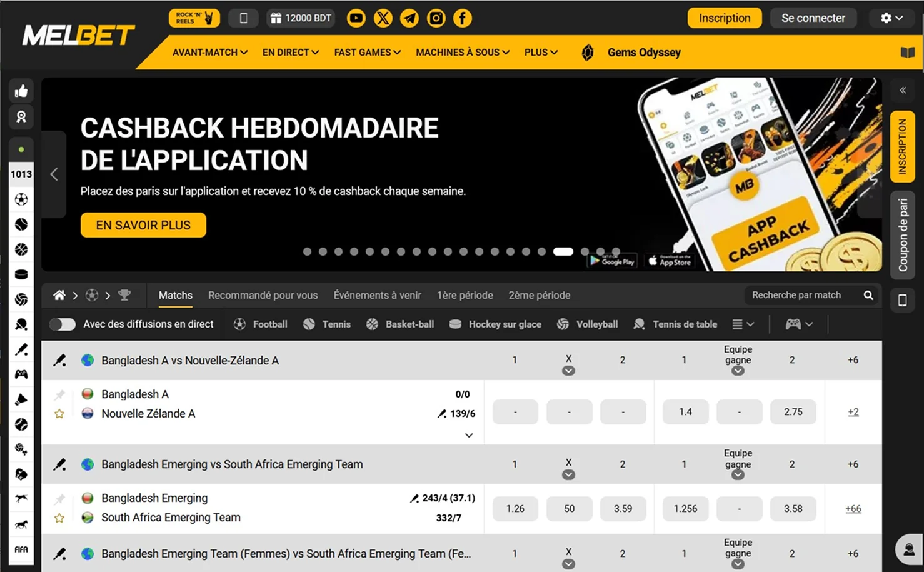Click the Inscription button in header
The height and width of the screenshot is (572, 924).
point(725,18)
